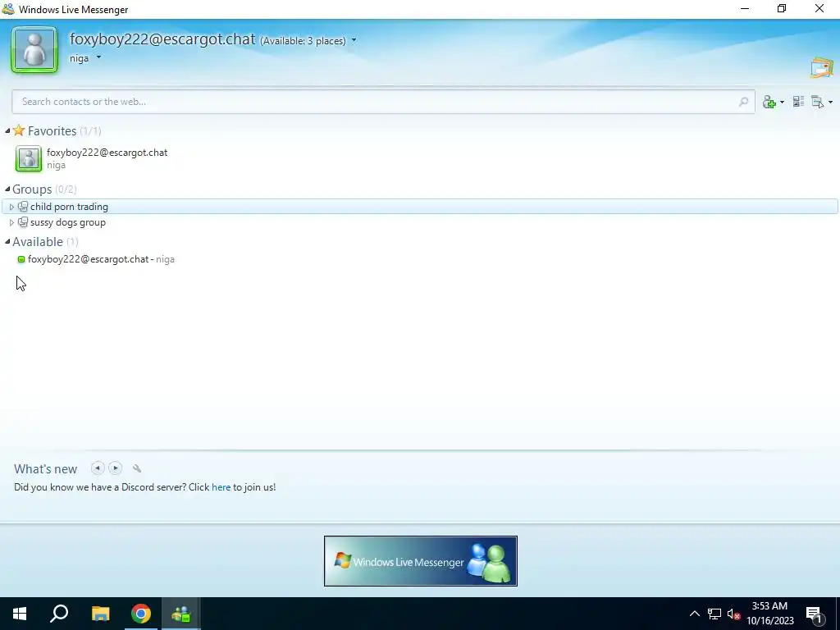The width and height of the screenshot is (840, 630).
Task: Show previous What's new item
Action: pos(98,468)
